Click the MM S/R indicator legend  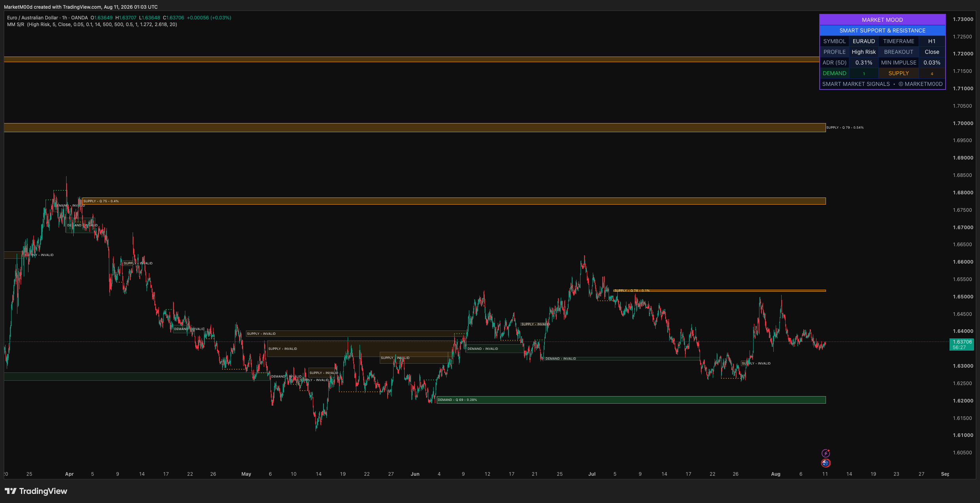92,25
